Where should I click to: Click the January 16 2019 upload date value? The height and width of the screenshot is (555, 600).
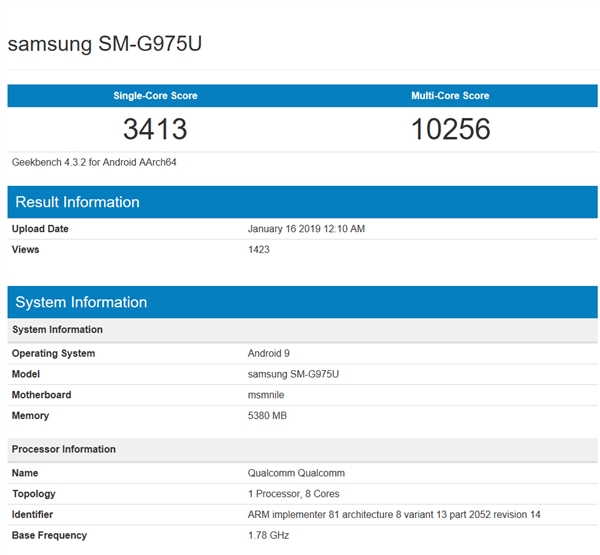pyautogui.click(x=306, y=229)
